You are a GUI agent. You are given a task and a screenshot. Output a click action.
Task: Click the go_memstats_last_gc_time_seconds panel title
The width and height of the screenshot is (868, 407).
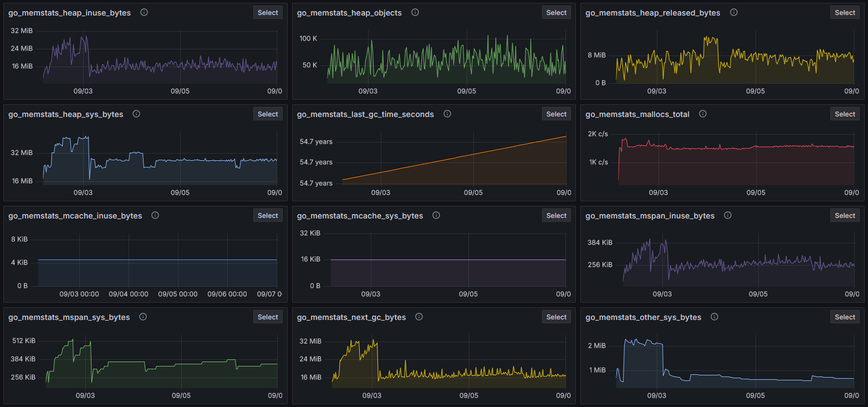click(365, 114)
